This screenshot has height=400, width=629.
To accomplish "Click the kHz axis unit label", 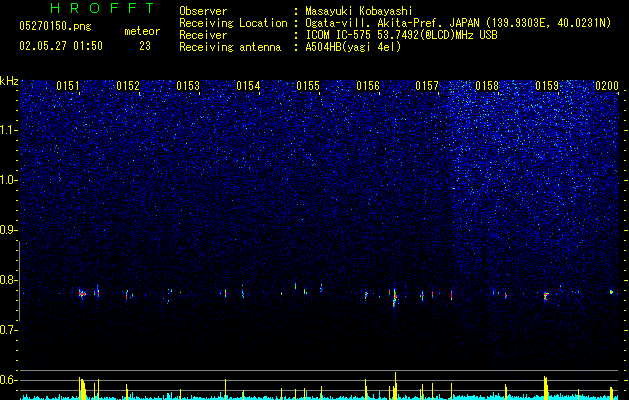I will coord(9,81).
